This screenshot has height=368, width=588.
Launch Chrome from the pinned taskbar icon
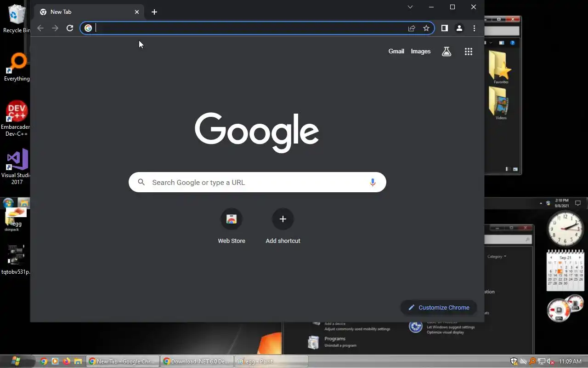tap(44, 362)
